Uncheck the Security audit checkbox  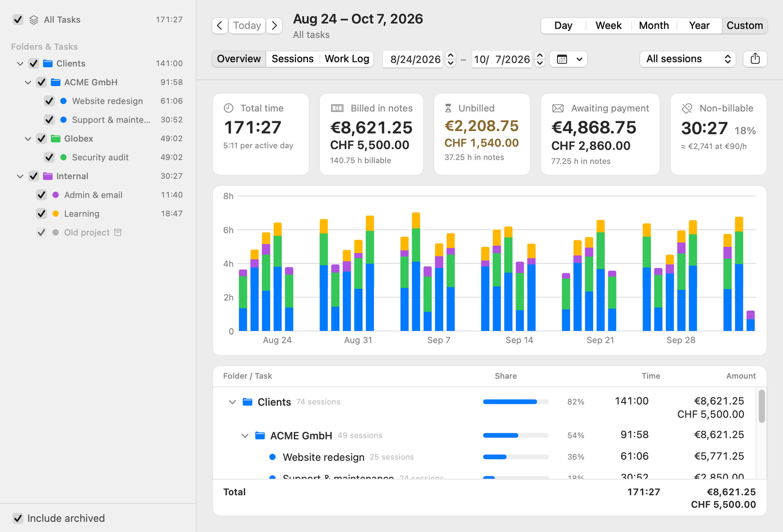(49, 157)
